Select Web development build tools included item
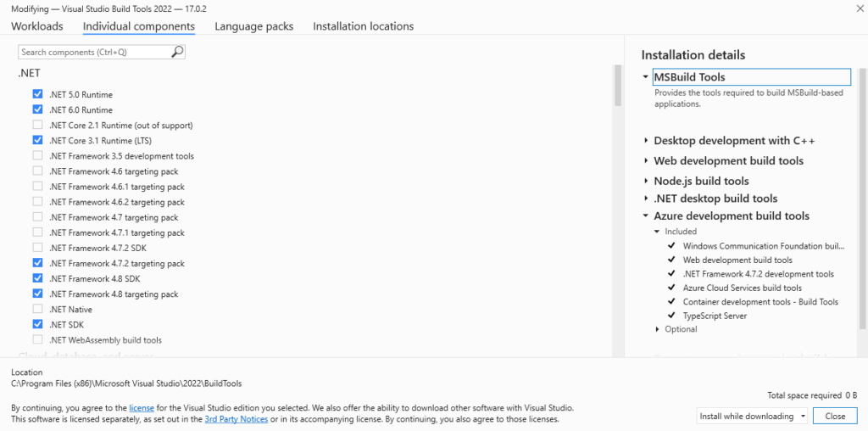This screenshot has height=431, width=868. [x=738, y=260]
